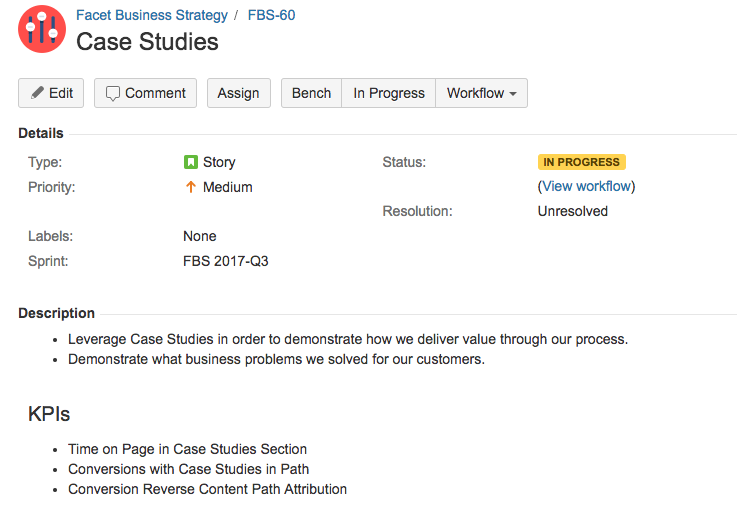This screenshot has height=521, width=755.
Task: Click the Facet Business Strategy project avatar
Action: pyautogui.click(x=42, y=29)
